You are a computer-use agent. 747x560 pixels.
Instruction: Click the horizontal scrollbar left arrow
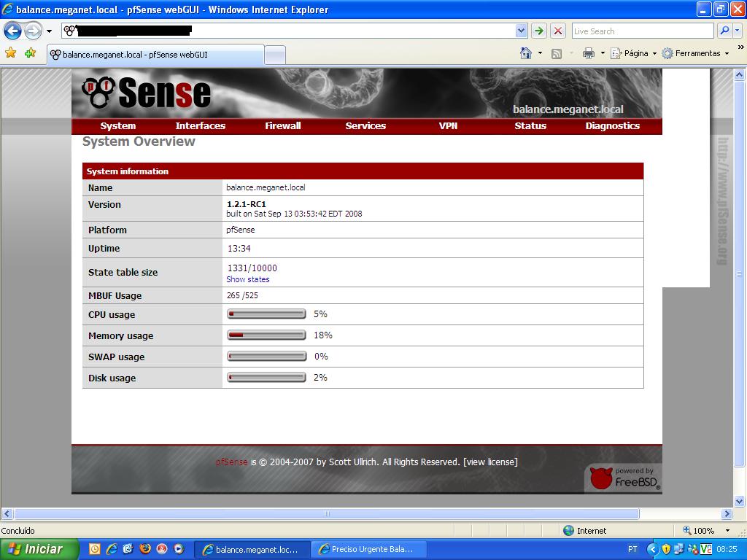point(7,514)
